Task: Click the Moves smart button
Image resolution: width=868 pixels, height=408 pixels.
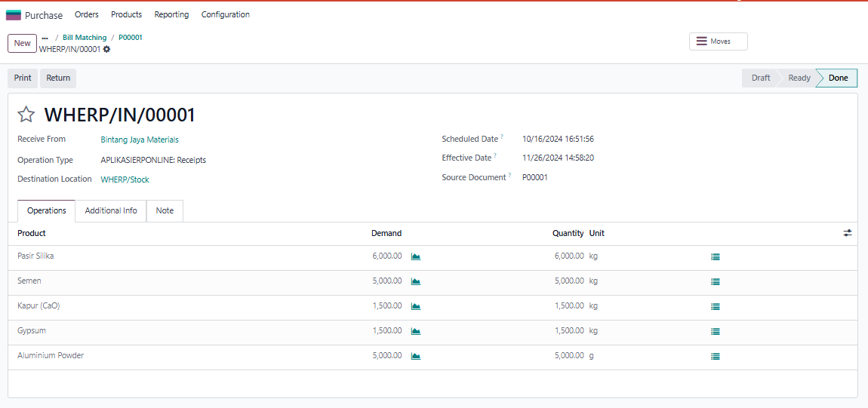Action: pos(718,41)
